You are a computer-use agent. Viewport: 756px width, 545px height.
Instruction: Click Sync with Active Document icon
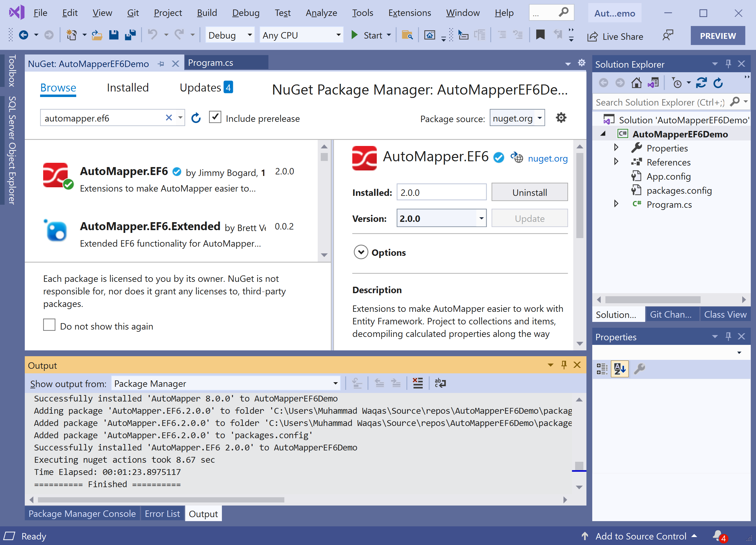701,83
